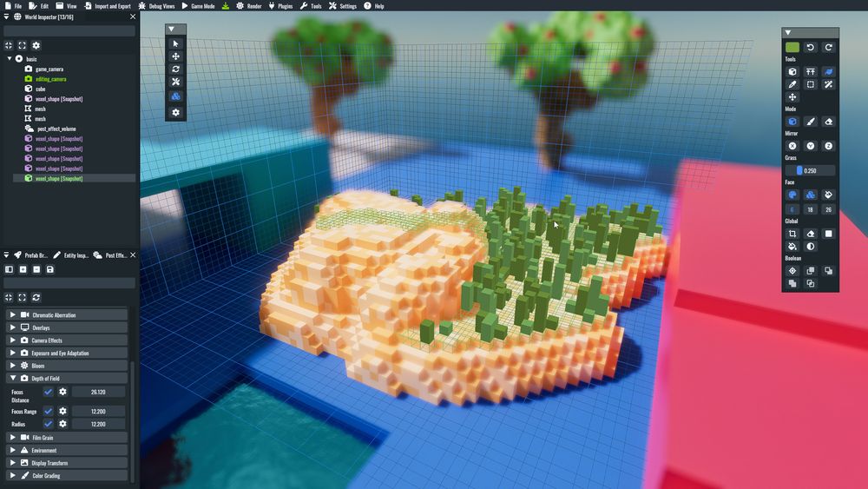Select the blue voxel editing tool in viewport toolbar
Viewport: 868px width, 489px height.
pos(175,96)
